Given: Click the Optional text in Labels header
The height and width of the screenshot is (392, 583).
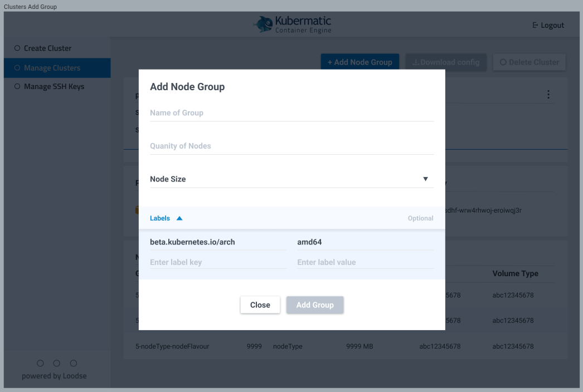Looking at the screenshot, I should [420, 218].
